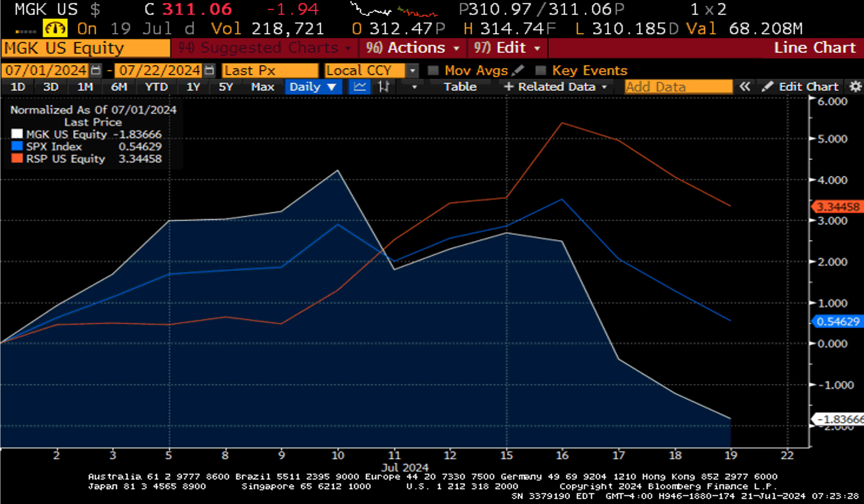
Task: Select the 3D range tab
Action: 51,87
